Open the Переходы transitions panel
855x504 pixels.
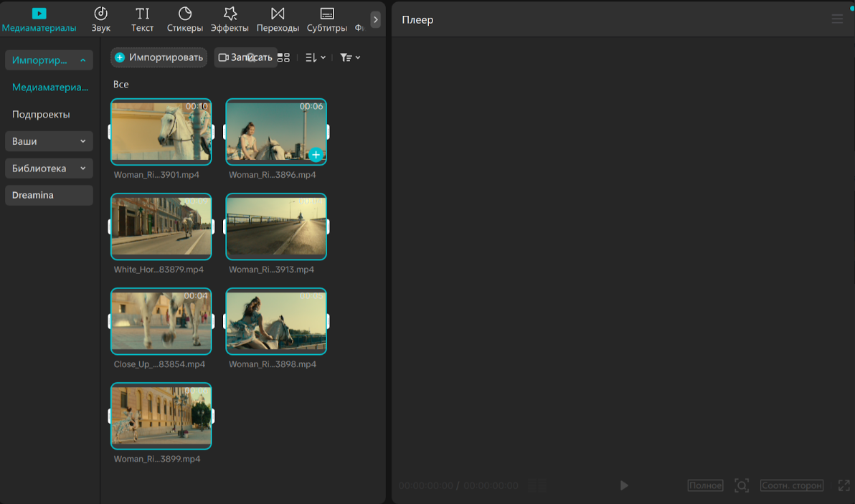[278, 19]
